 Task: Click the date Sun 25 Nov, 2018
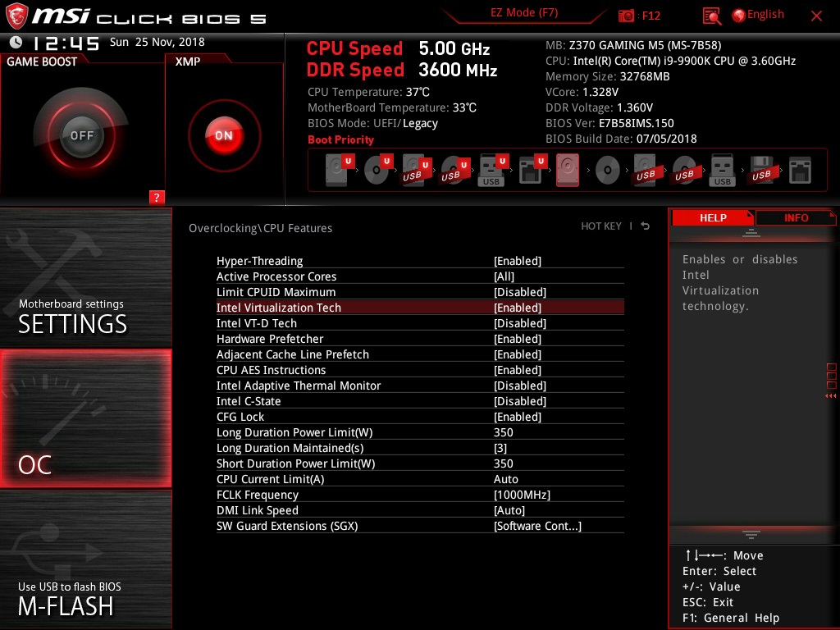coord(157,42)
